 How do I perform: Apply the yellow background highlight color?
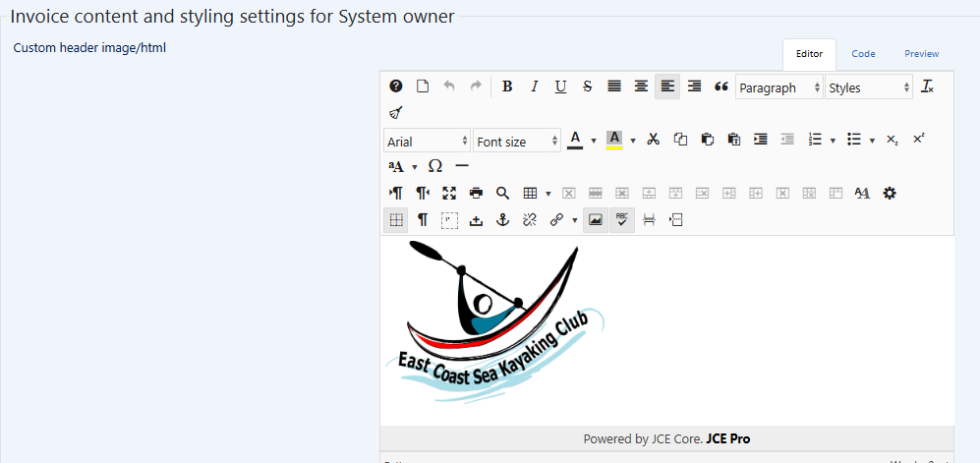point(614,140)
